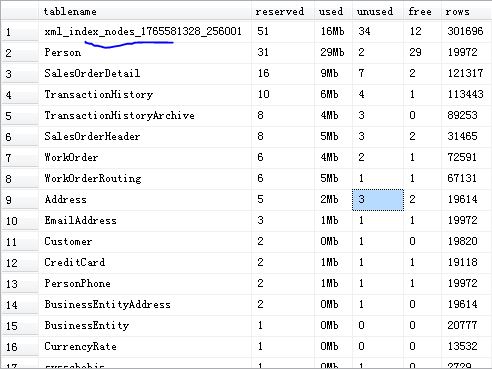Screen dimensions: 492x370
Task: Click used value 16Mb
Action: [x=333, y=32]
